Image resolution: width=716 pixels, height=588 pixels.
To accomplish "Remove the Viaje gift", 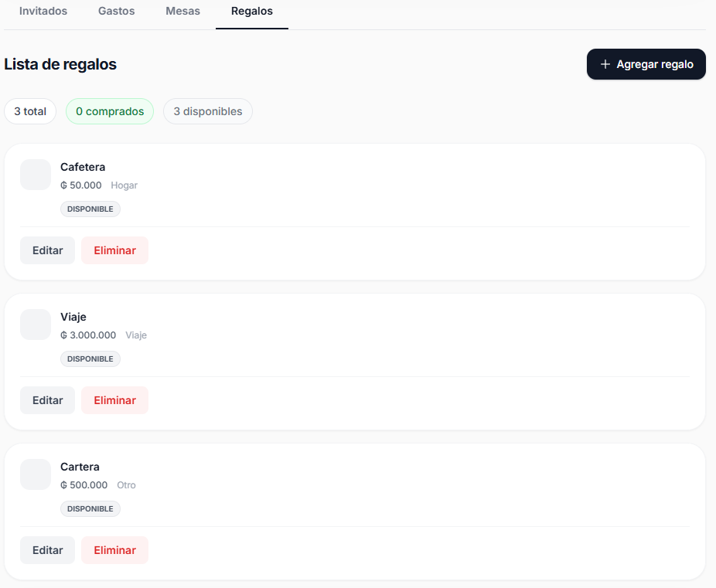I will pyautogui.click(x=114, y=400).
